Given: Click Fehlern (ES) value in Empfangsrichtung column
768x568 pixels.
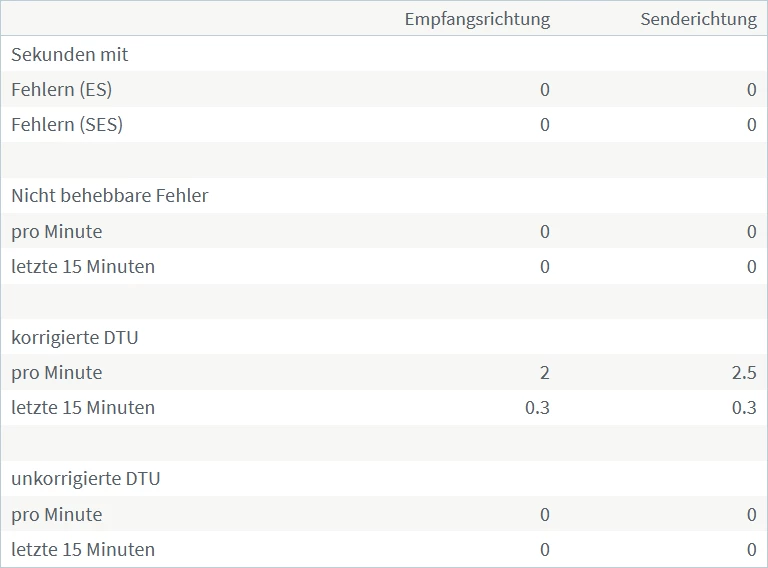Looking at the screenshot, I should point(544,90).
